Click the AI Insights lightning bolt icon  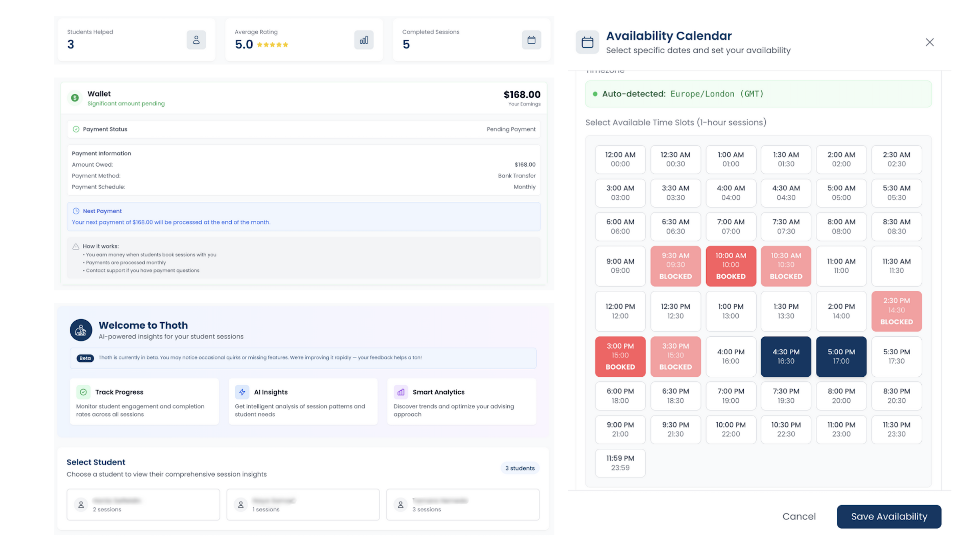[242, 392]
